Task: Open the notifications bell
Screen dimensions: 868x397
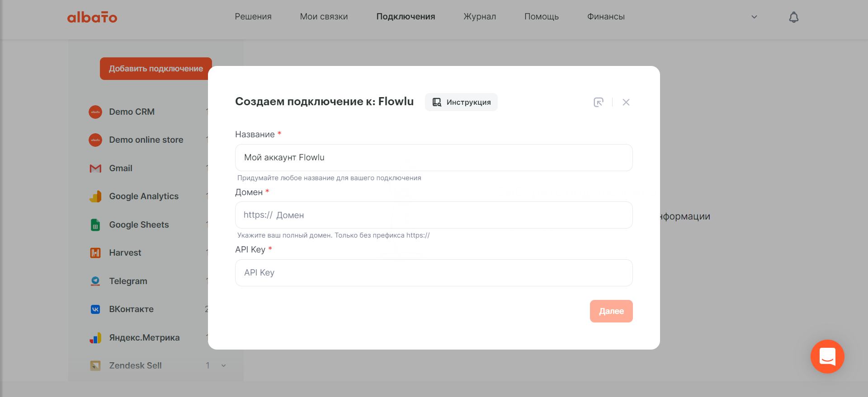Action: pos(794,17)
